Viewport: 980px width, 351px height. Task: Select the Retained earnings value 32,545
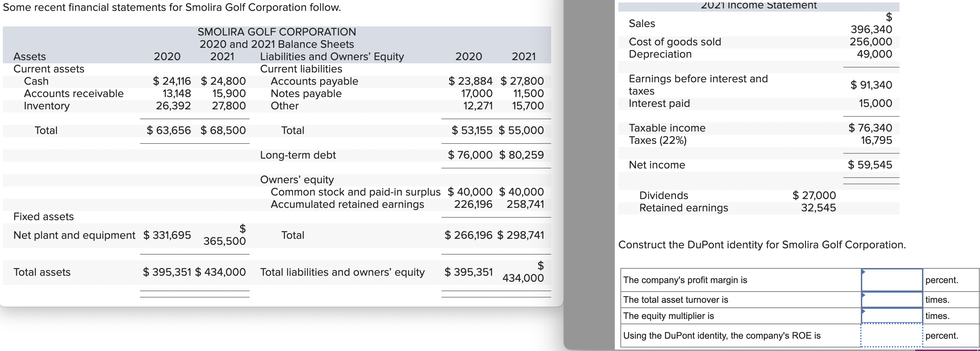click(x=818, y=208)
